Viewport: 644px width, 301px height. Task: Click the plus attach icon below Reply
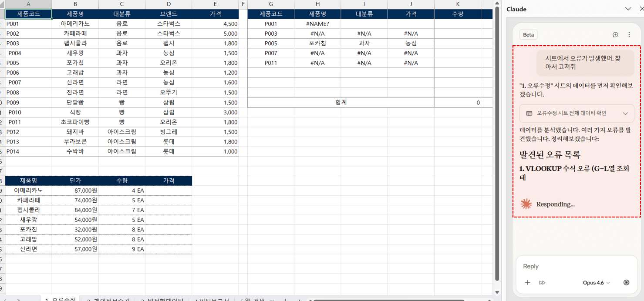pyautogui.click(x=527, y=283)
